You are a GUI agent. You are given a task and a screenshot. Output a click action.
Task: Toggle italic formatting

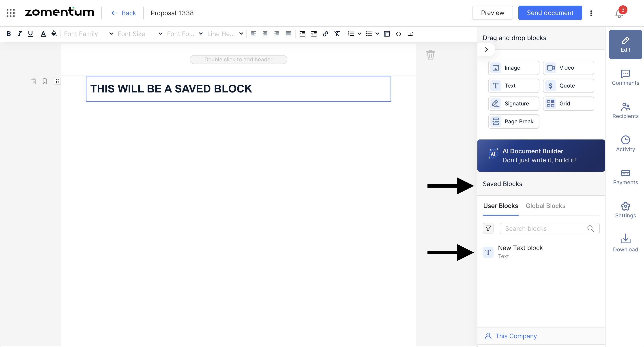coord(19,34)
